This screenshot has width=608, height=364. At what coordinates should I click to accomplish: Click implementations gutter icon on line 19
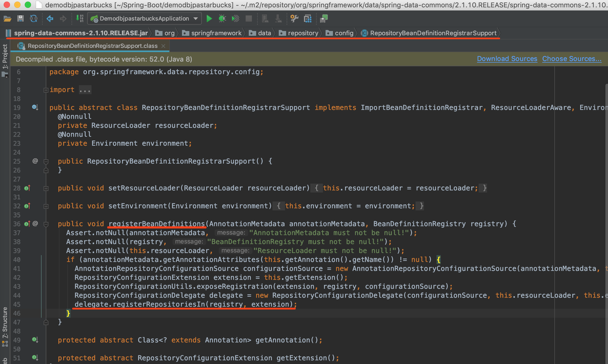[35, 107]
